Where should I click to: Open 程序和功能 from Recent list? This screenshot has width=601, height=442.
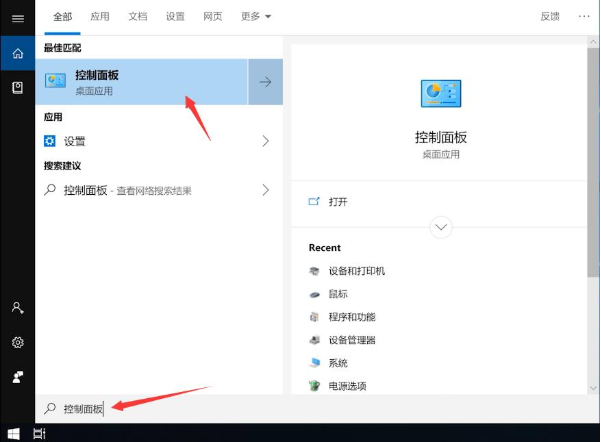click(x=352, y=317)
